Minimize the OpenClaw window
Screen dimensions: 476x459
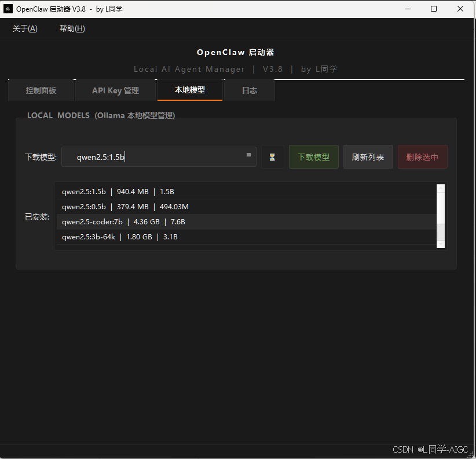click(408, 9)
